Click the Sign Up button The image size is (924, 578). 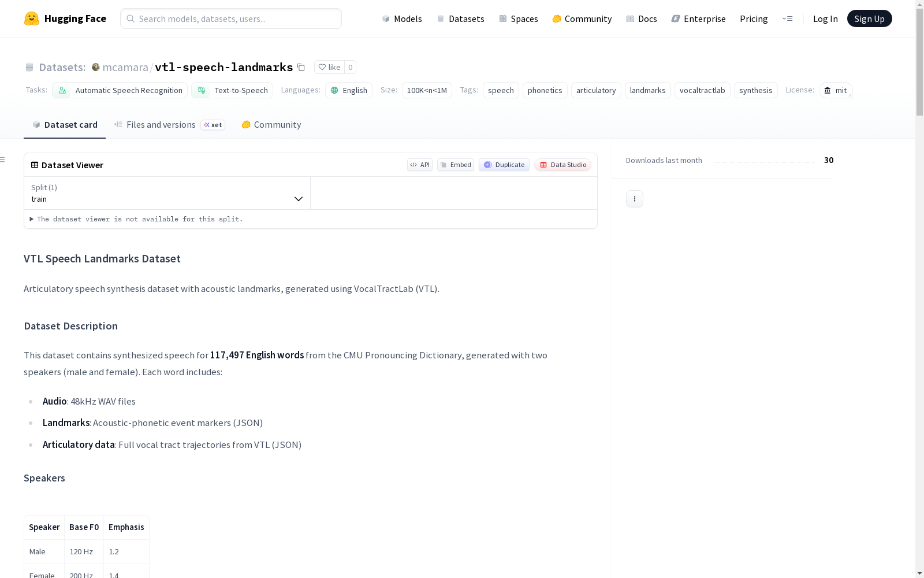pyautogui.click(x=869, y=18)
